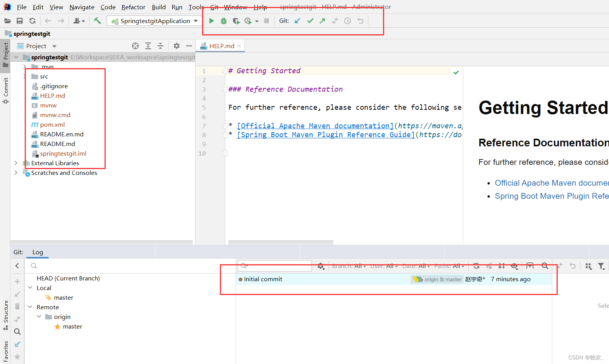Save all with the floppy disk icon
This screenshot has height=364, width=609.
(20, 21)
